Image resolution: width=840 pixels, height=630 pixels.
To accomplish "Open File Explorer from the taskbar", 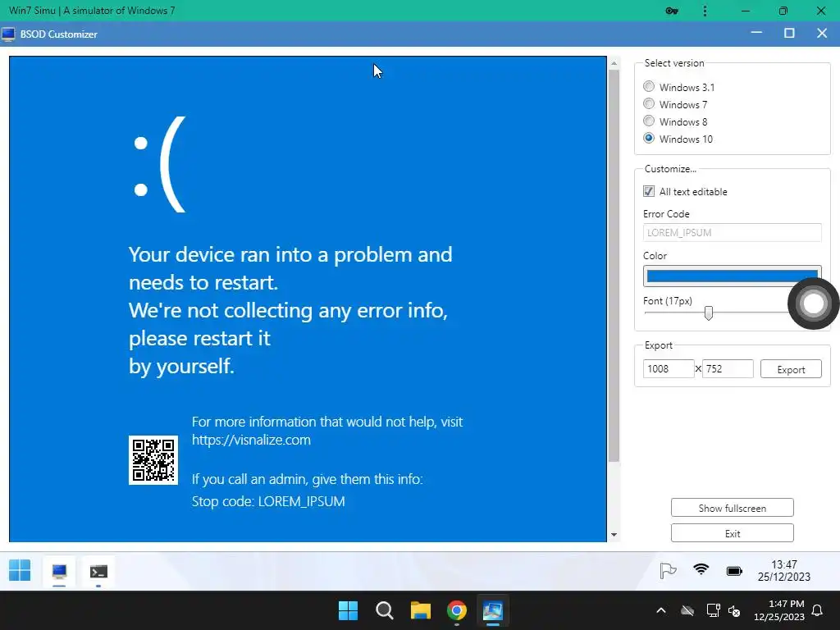I will pos(421,610).
